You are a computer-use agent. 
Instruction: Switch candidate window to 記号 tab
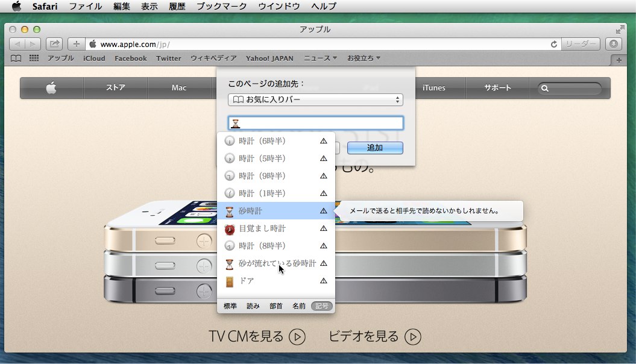[x=322, y=306]
